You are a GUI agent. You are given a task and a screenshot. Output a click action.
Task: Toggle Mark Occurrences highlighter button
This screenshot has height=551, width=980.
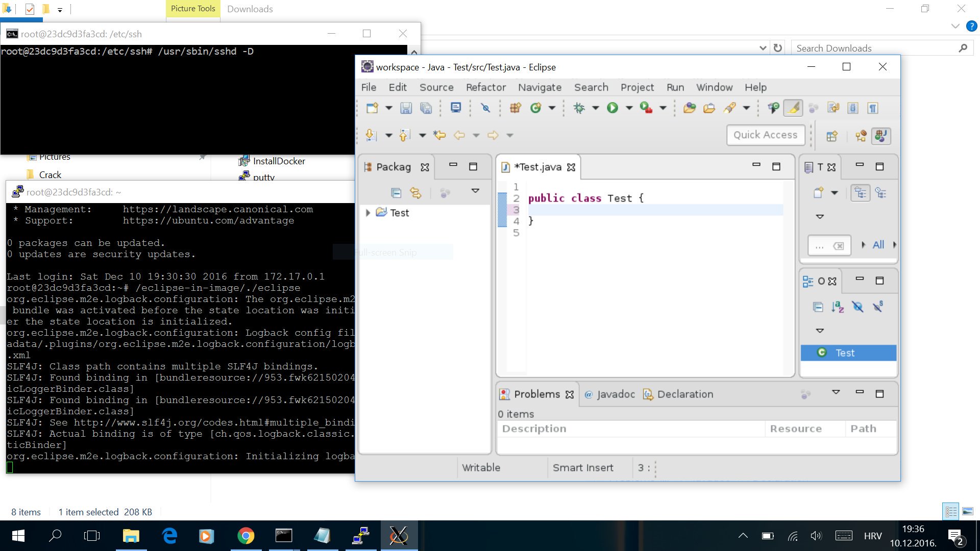(x=793, y=108)
